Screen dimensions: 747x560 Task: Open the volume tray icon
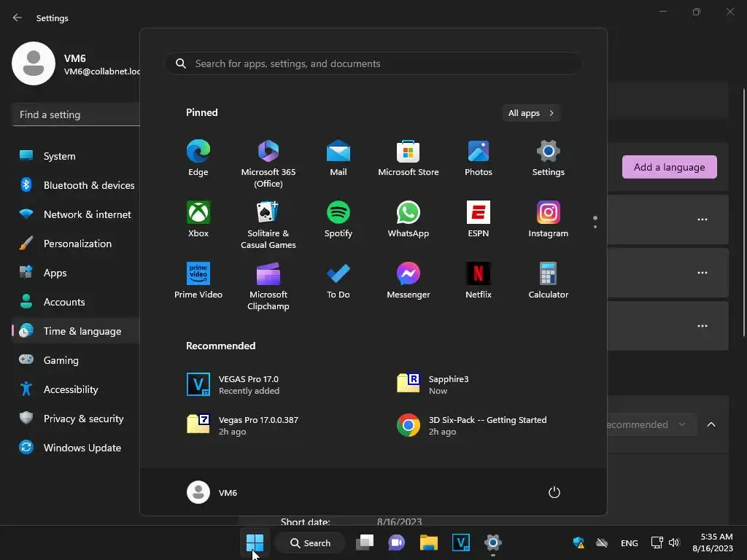click(673, 542)
